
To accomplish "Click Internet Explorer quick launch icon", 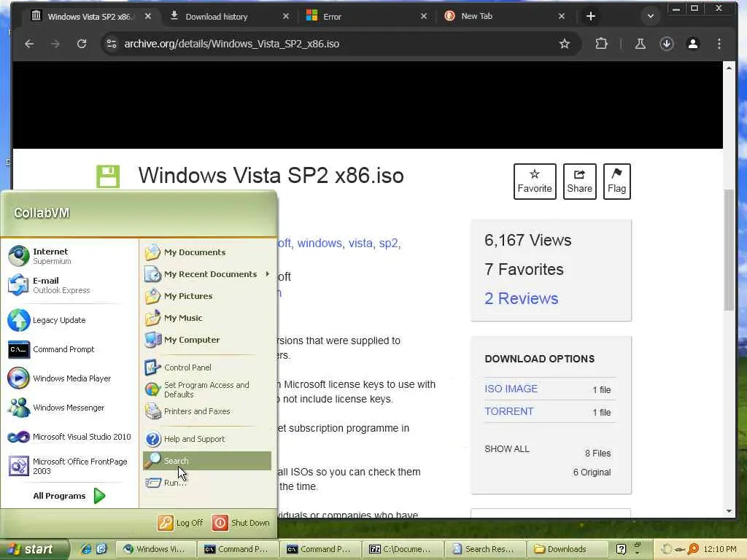I will point(86,549).
